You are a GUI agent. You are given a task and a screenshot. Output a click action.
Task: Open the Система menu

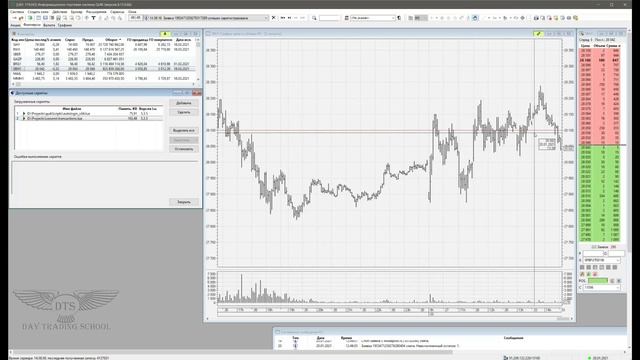(17, 12)
